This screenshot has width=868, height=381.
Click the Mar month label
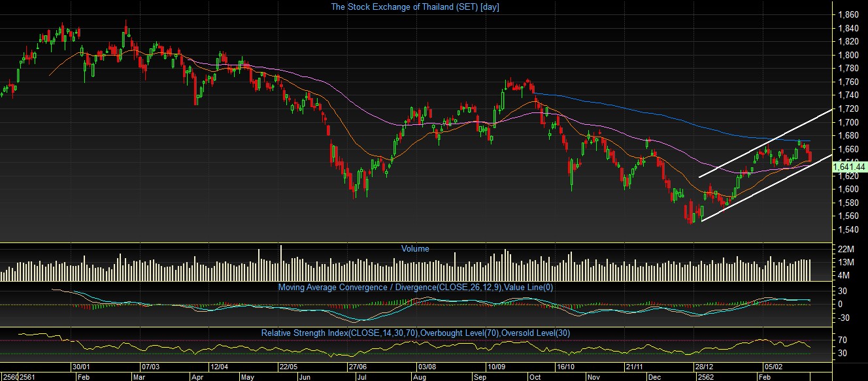click(140, 377)
